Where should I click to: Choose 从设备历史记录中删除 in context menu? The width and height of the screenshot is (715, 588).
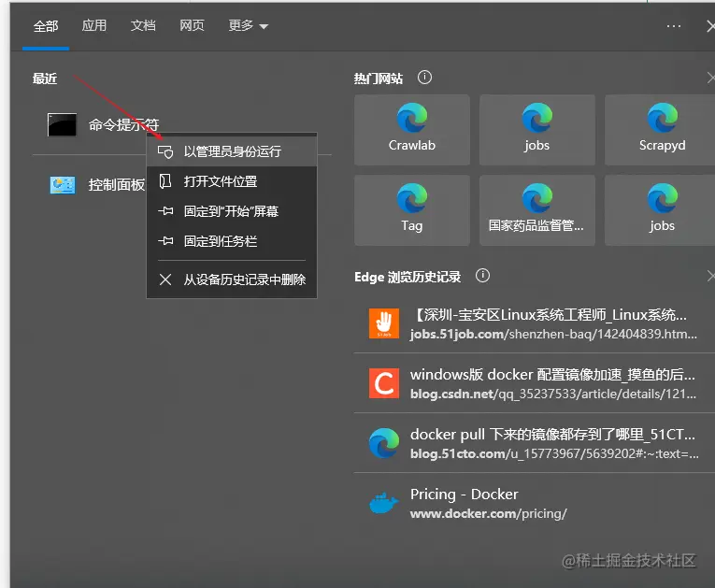(232, 280)
